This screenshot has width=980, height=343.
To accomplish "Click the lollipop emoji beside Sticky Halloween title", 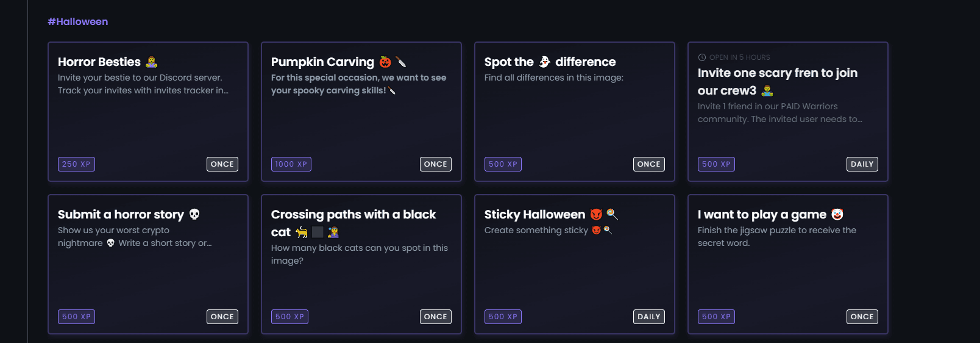I will [x=612, y=214].
